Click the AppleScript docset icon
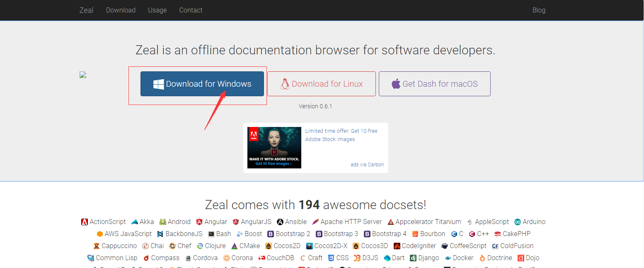This screenshot has height=268, width=644. pyautogui.click(x=470, y=222)
